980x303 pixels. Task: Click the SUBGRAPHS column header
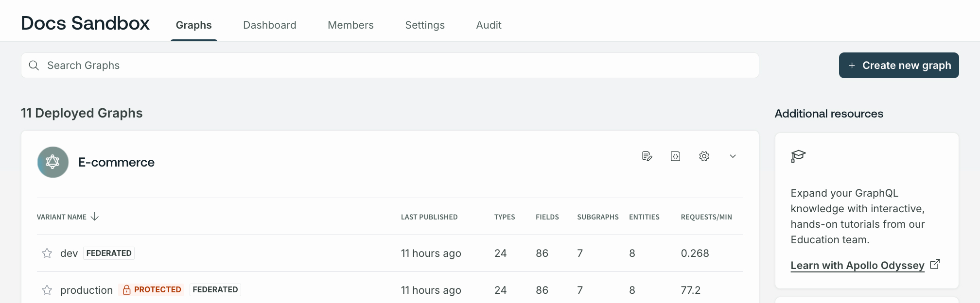click(598, 217)
